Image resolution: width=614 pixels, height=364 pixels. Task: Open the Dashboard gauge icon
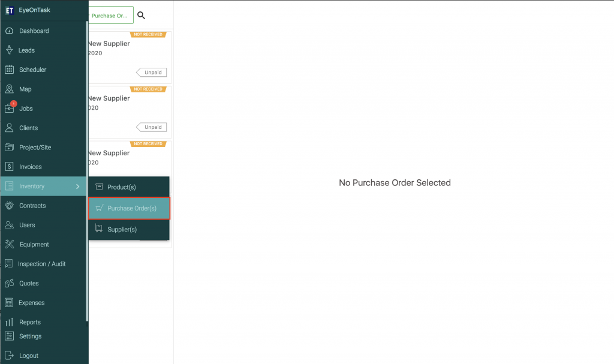tap(10, 31)
